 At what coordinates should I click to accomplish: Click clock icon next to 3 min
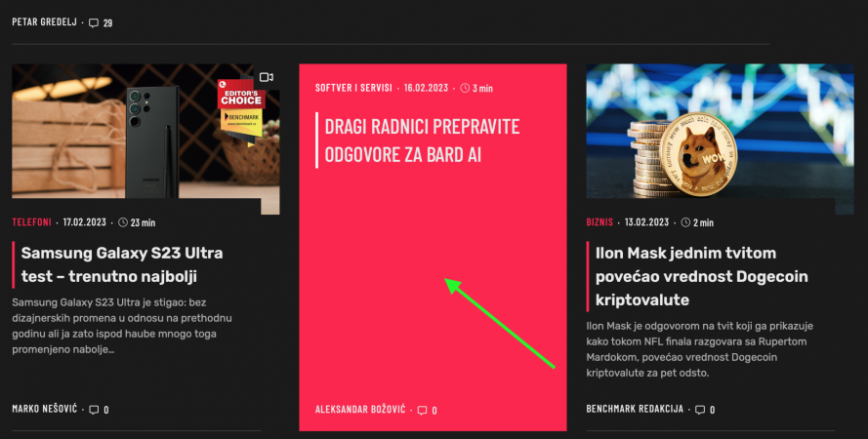tap(465, 88)
